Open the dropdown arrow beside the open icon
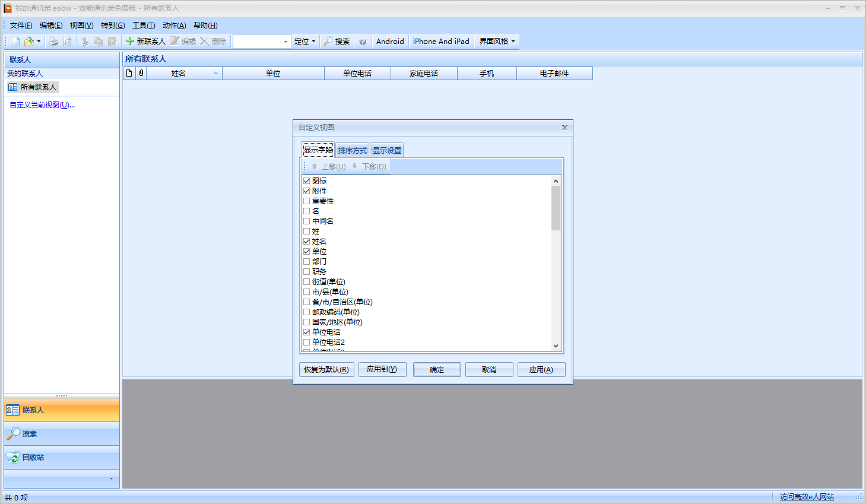 tap(39, 42)
